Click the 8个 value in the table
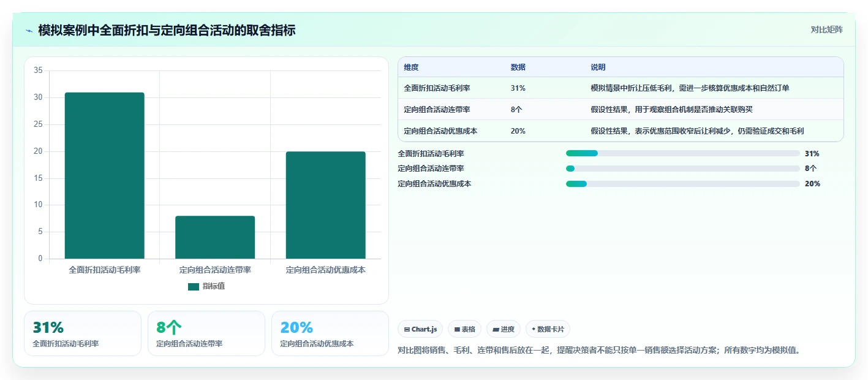The height and width of the screenshot is (380, 868). pos(516,110)
